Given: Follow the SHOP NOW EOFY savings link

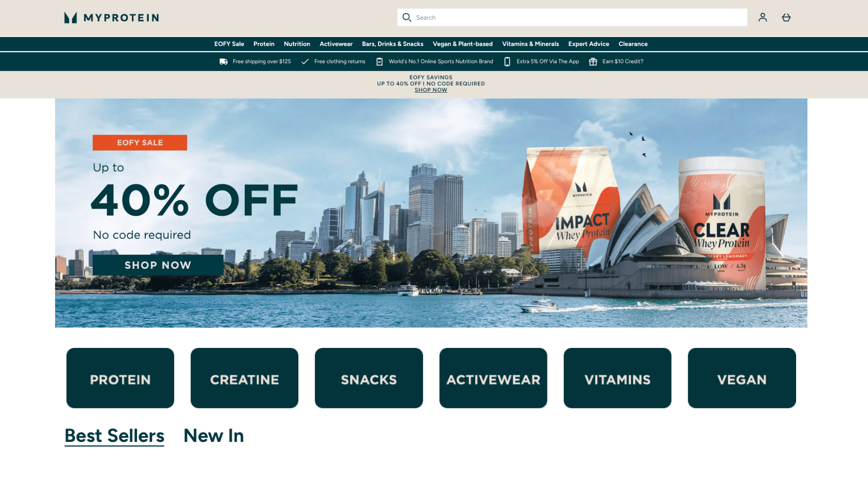Looking at the screenshot, I should click(431, 90).
